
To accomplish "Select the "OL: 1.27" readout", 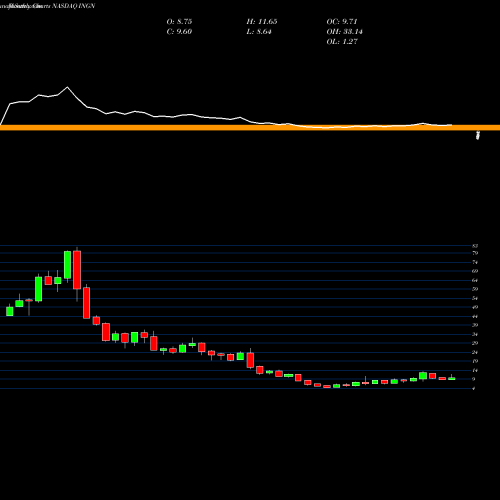I will pyautogui.click(x=342, y=42).
